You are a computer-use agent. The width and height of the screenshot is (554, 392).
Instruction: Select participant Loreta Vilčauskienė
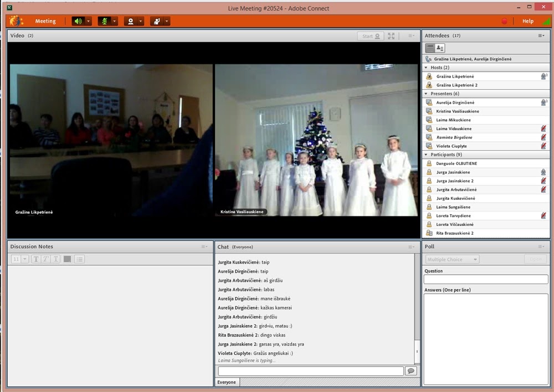486,225
